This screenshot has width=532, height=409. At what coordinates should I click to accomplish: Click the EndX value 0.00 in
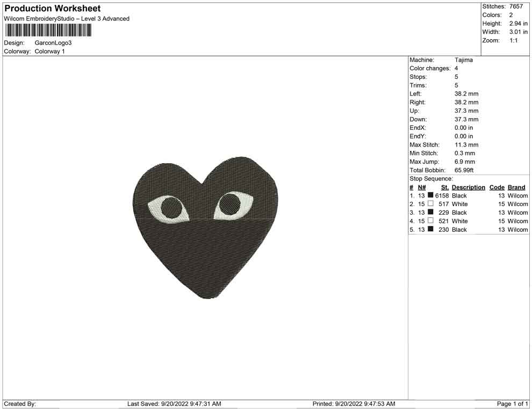464,128
